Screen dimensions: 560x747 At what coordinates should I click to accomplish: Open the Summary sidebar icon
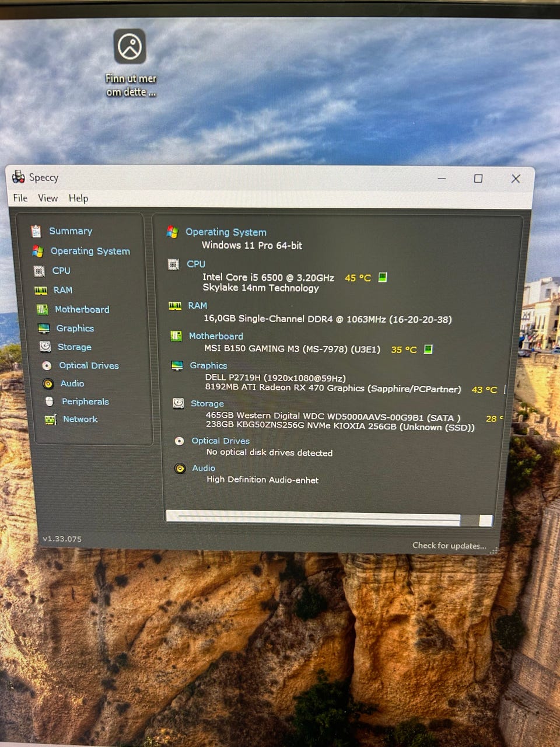36,231
